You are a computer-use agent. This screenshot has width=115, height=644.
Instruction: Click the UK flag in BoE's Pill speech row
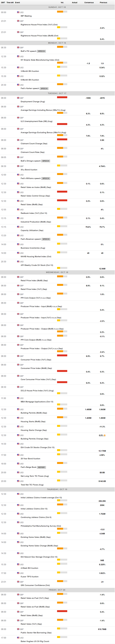click(x=18, y=48)
